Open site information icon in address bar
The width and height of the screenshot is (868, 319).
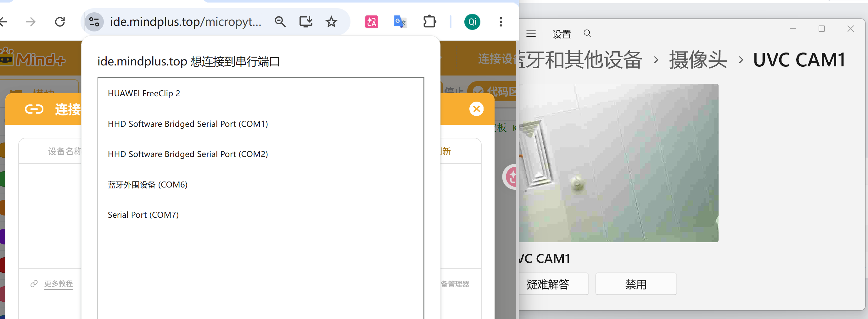click(94, 22)
